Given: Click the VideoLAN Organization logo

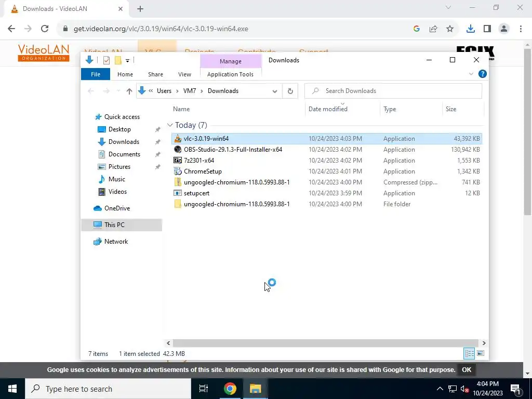Looking at the screenshot, I should pyautogui.click(x=44, y=52).
